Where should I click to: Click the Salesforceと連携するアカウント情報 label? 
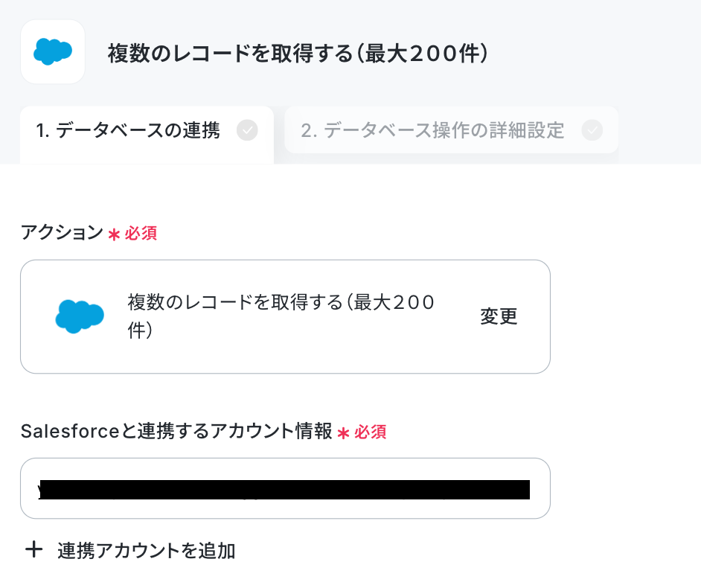click(x=176, y=431)
